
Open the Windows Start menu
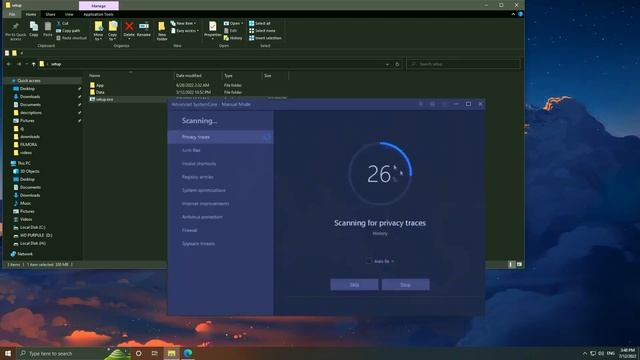coord(8,353)
